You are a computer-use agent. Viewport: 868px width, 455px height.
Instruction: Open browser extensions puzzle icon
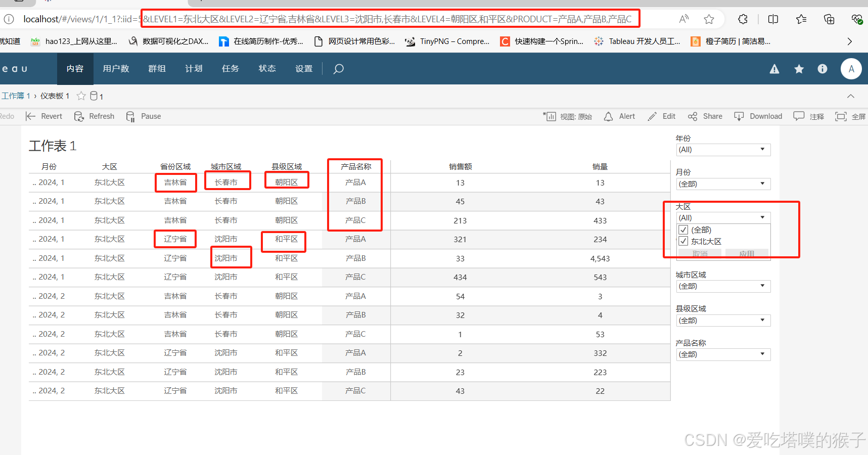point(743,19)
